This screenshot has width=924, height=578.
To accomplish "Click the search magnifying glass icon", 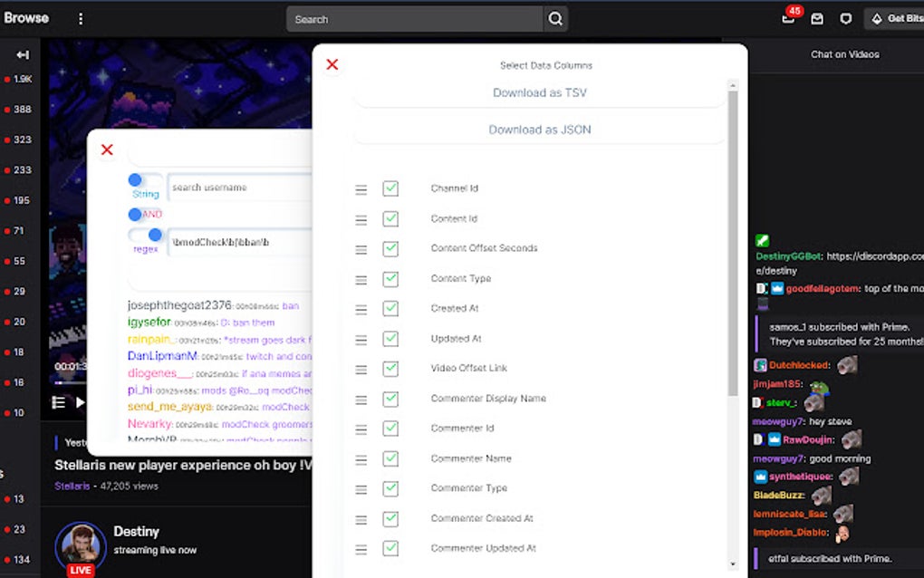I will pyautogui.click(x=554, y=18).
